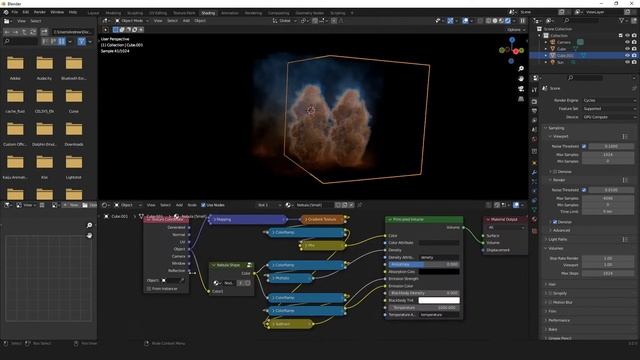This screenshot has height=360, width=640.
Task: Click the zoom icon in the image editor
Action: point(89,225)
